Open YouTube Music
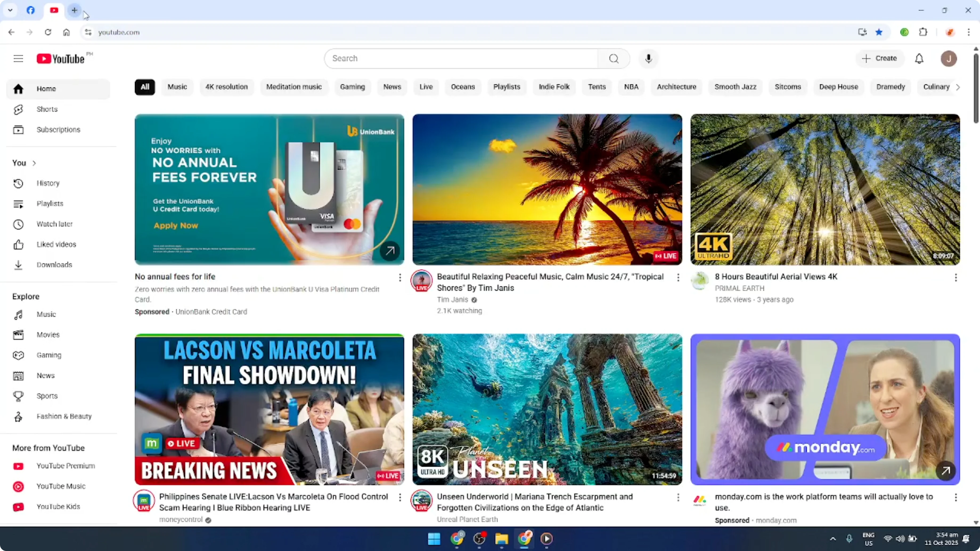Screen dimensions: 980x551 pos(58,486)
